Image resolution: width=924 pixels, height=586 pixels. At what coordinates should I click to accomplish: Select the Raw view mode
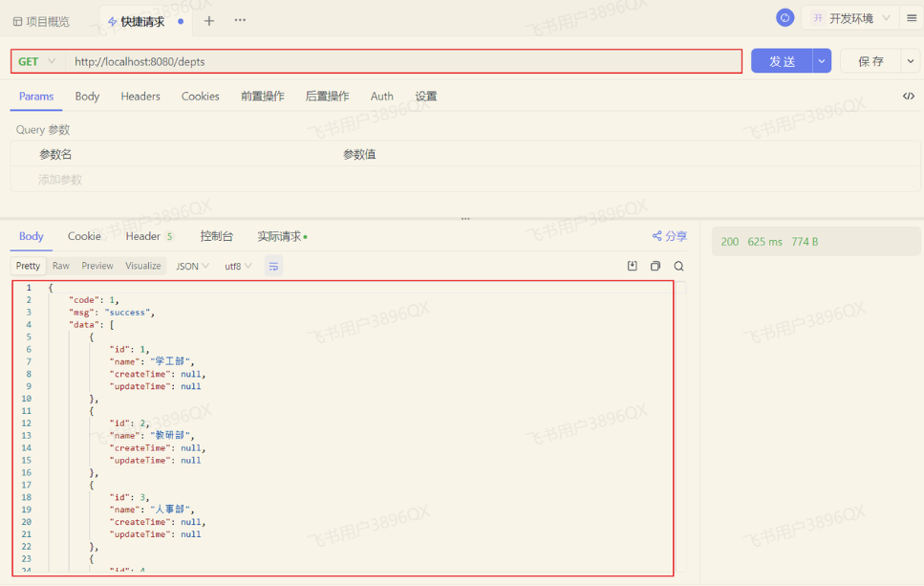point(61,266)
